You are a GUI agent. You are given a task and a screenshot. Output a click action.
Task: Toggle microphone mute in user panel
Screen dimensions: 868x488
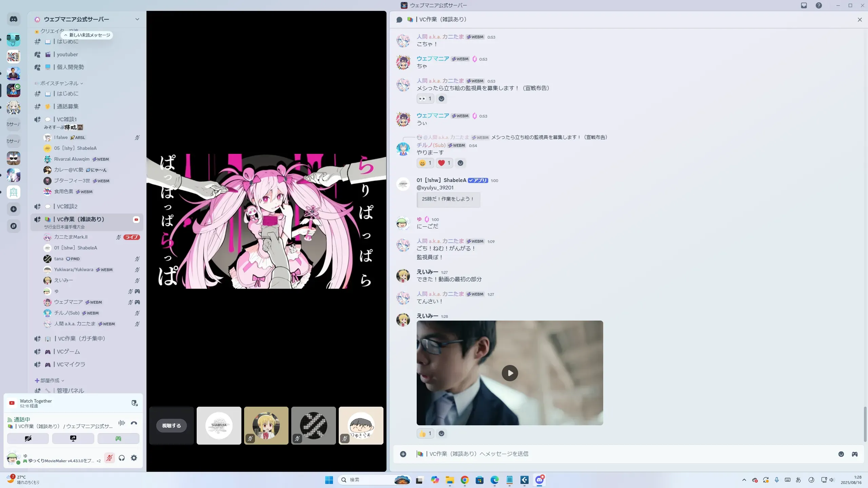(109, 458)
